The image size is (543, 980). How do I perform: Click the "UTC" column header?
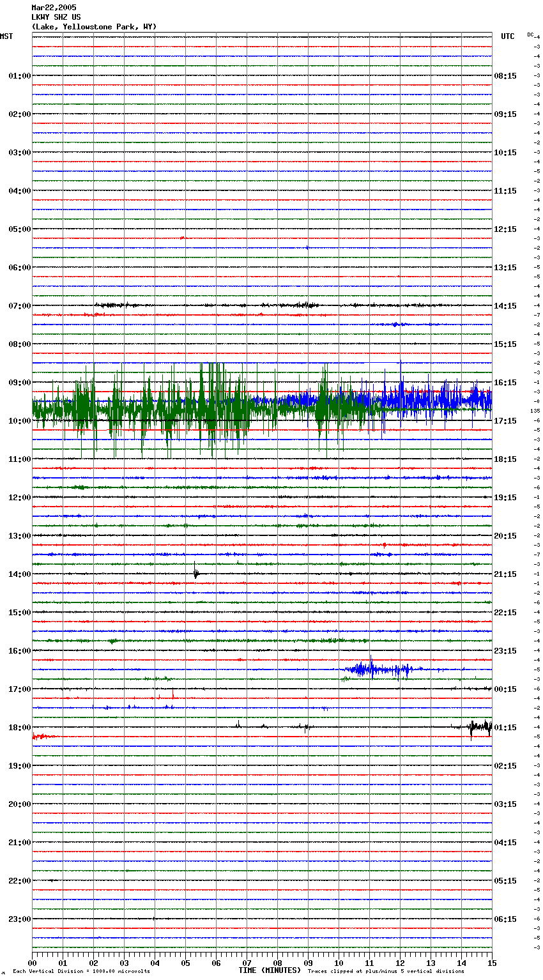pyautogui.click(x=507, y=36)
